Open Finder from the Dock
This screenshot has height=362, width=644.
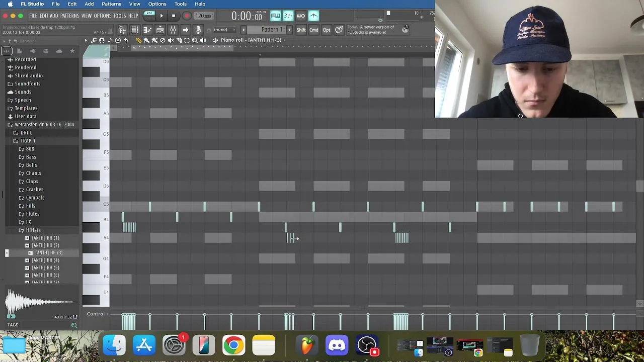114,345
